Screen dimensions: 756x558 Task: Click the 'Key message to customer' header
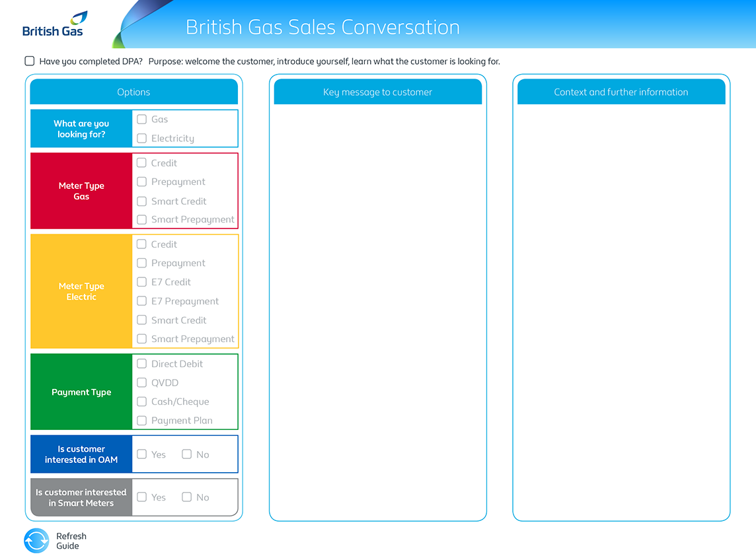tap(377, 92)
